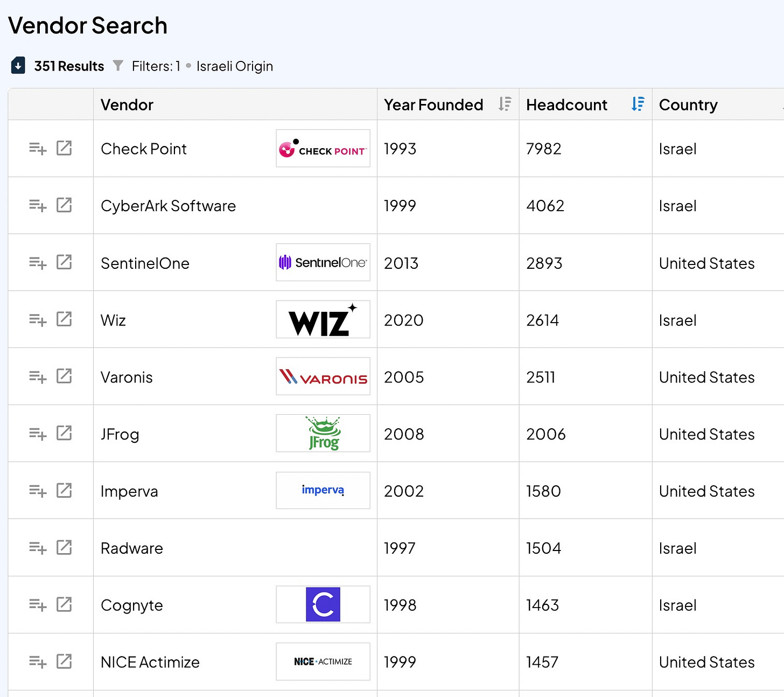Viewport: 784px width, 697px height.
Task: Add Radware to list
Action: (38, 548)
